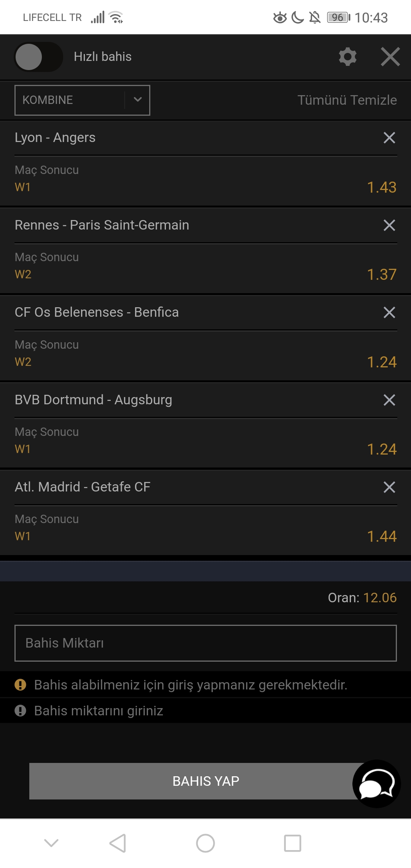Click the BAHIS YAP button
Image resolution: width=411 pixels, height=868 pixels.
206,781
